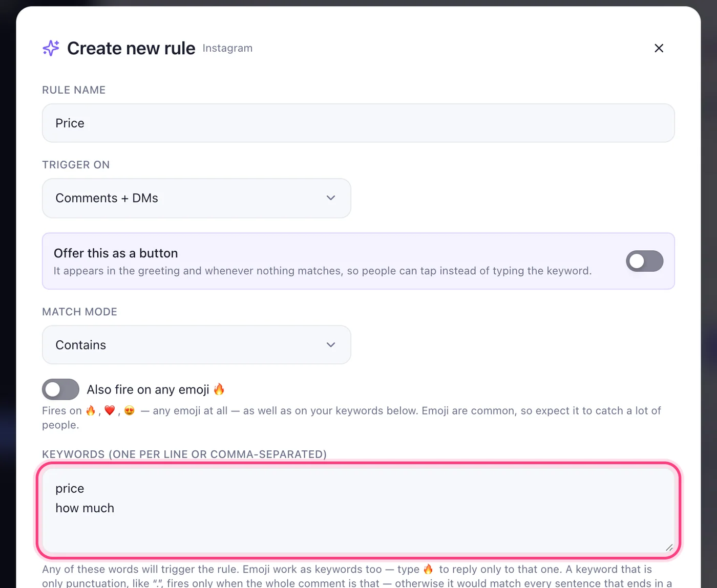Click the Keywords (one per line) label

[184, 454]
